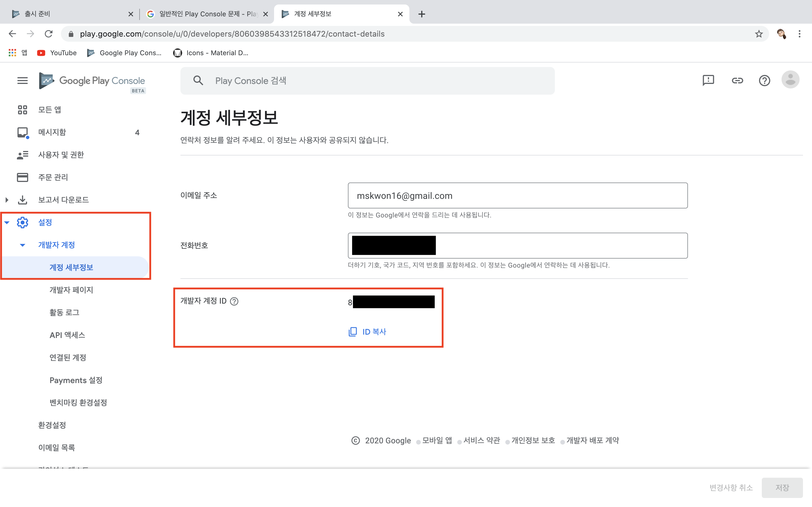Open the API 액세스 menu item
This screenshot has height=507, width=812.
[67, 335]
